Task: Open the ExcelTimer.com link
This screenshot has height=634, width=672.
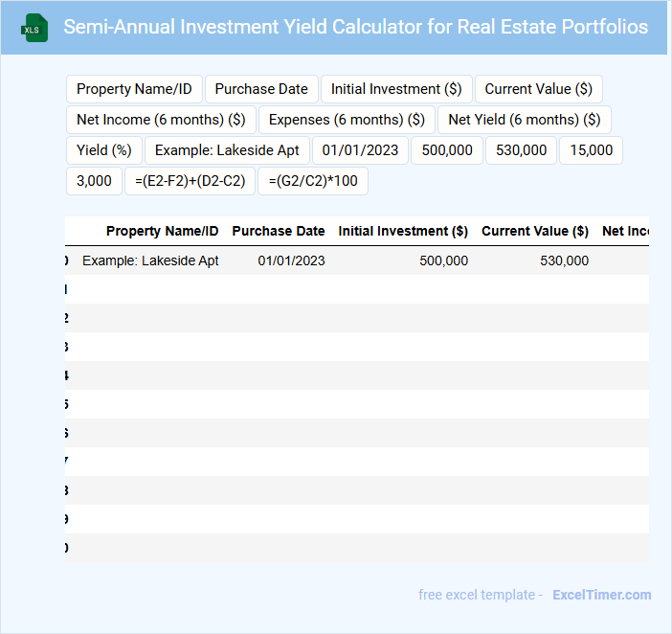Action: (601, 595)
